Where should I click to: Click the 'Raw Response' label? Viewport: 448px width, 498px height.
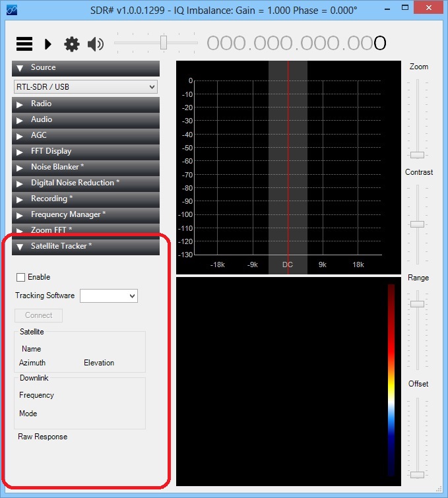click(43, 437)
